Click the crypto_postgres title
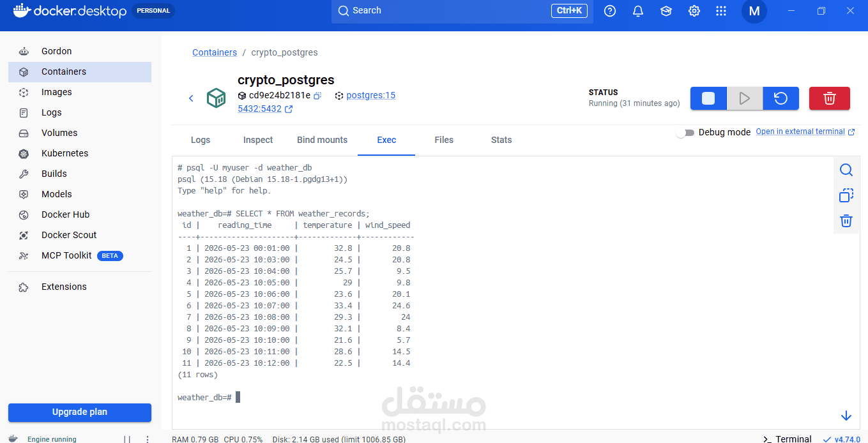 pyautogui.click(x=286, y=80)
